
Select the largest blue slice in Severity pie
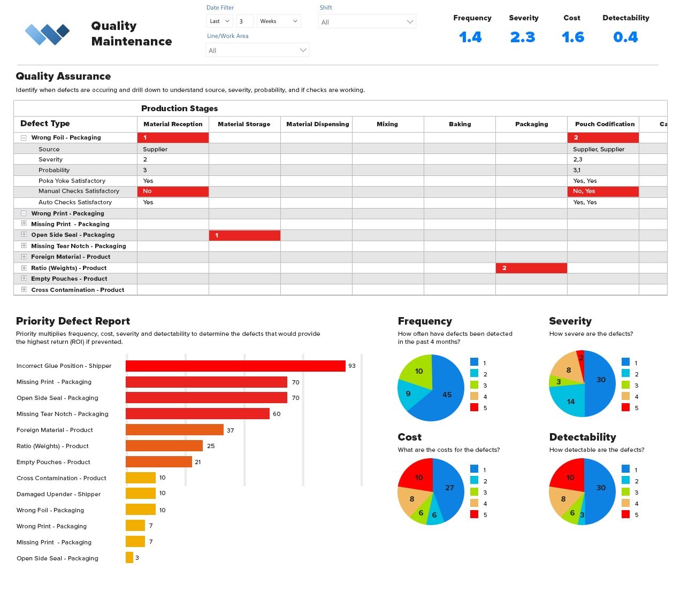coord(601,380)
